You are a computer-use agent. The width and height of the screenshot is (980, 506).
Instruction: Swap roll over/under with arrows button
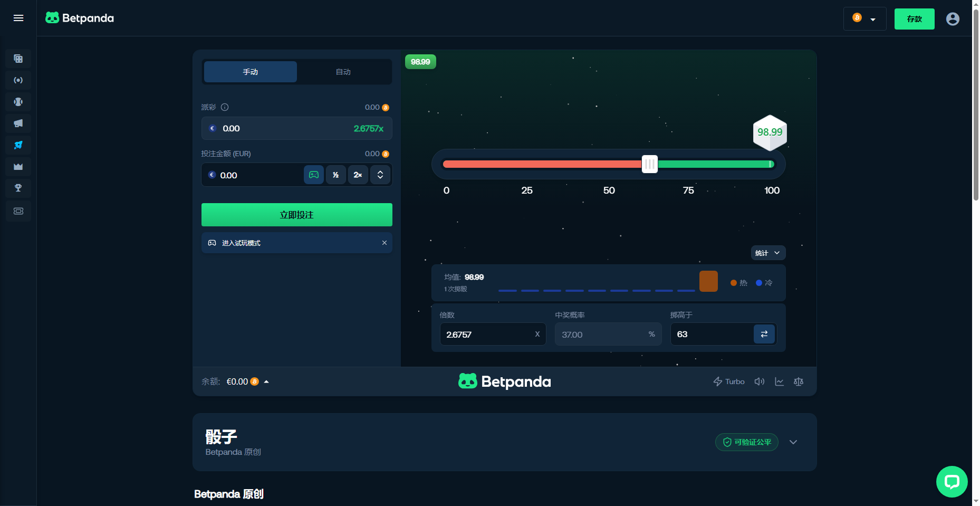click(x=764, y=334)
